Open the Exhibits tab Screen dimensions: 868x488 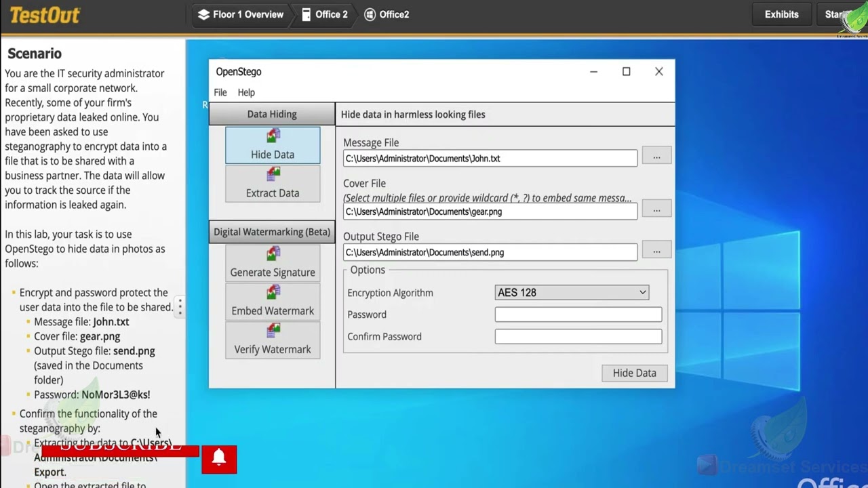[782, 14]
